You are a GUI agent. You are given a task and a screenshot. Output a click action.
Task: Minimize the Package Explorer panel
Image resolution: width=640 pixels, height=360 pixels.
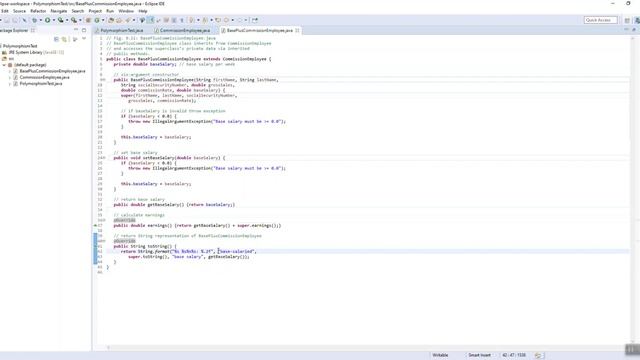tap(76, 30)
